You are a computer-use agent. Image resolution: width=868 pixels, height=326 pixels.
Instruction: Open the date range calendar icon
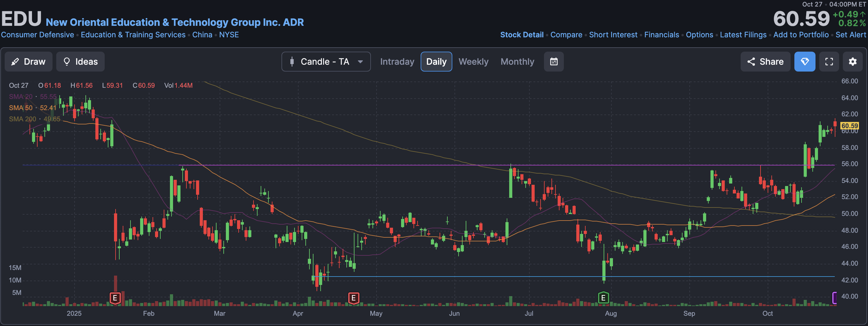tap(554, 62)
